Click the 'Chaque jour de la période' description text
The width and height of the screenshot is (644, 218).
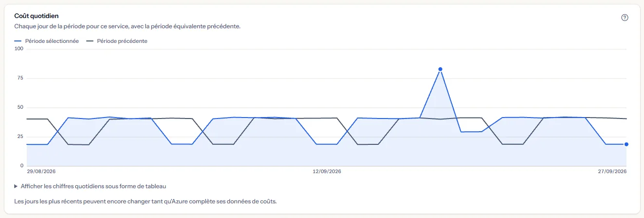128,26
